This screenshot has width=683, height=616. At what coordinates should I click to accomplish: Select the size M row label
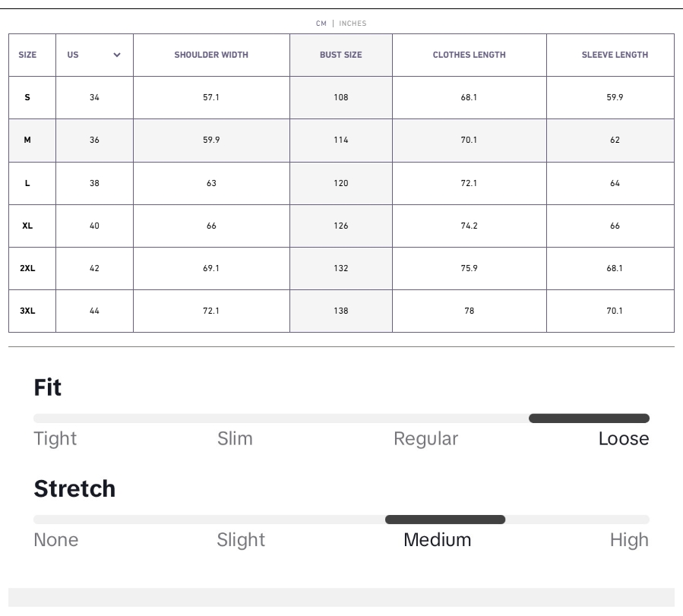click(x=28, y=140)
